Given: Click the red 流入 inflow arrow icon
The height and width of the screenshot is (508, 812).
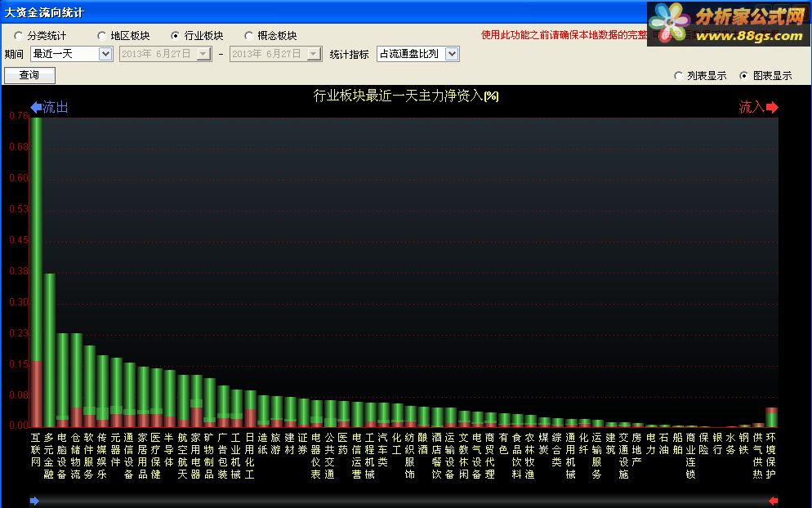Looking at the screenshot, I should coord(772,107).
